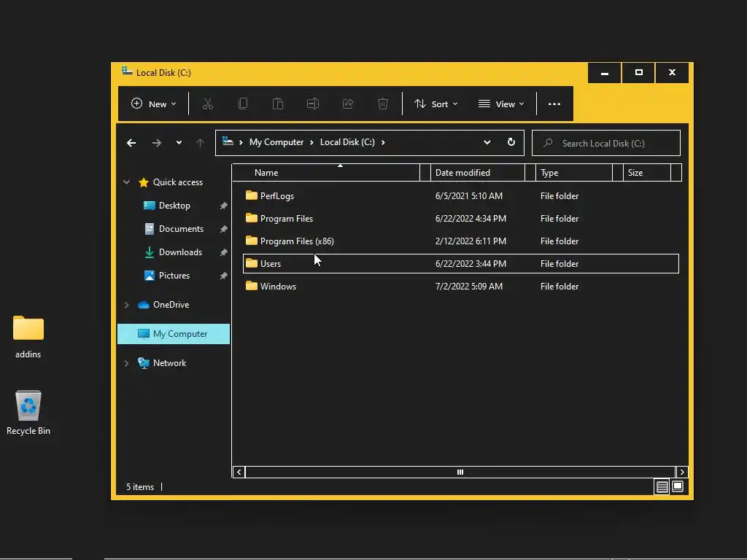Open address bar history dropdown

point(487,142)
